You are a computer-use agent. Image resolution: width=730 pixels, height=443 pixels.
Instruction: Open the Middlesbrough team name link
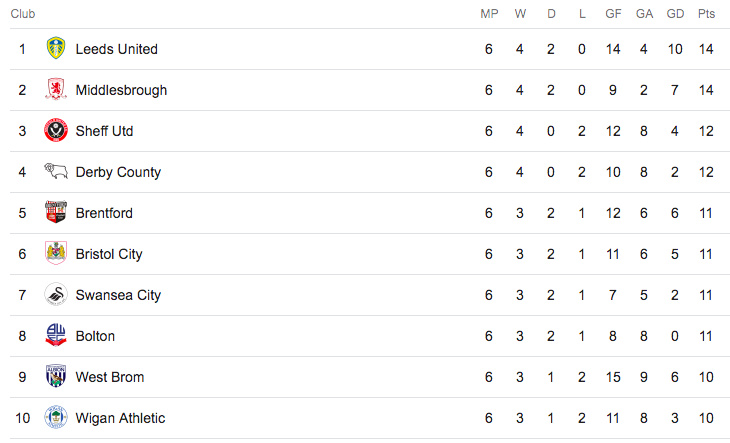click(121, 90)
